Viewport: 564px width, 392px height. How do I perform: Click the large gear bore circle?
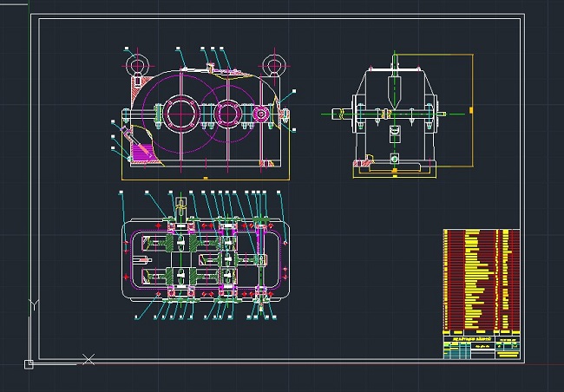coord(181,111)
